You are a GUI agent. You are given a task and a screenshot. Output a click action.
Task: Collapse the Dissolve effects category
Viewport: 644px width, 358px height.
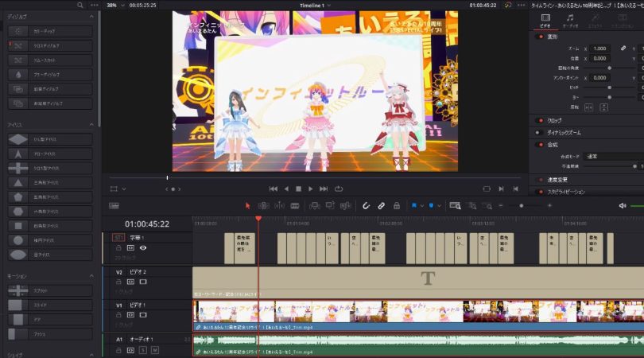[x=91, y=17]
